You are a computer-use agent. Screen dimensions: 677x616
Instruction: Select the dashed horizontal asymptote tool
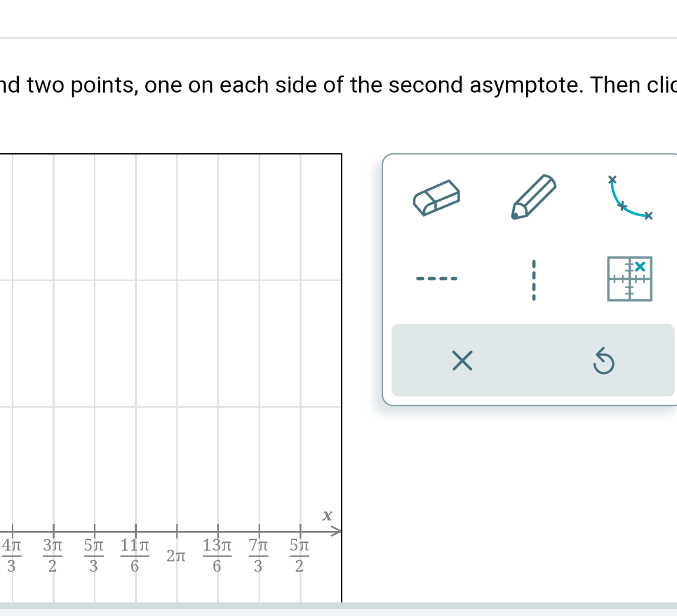click(437, 278)
